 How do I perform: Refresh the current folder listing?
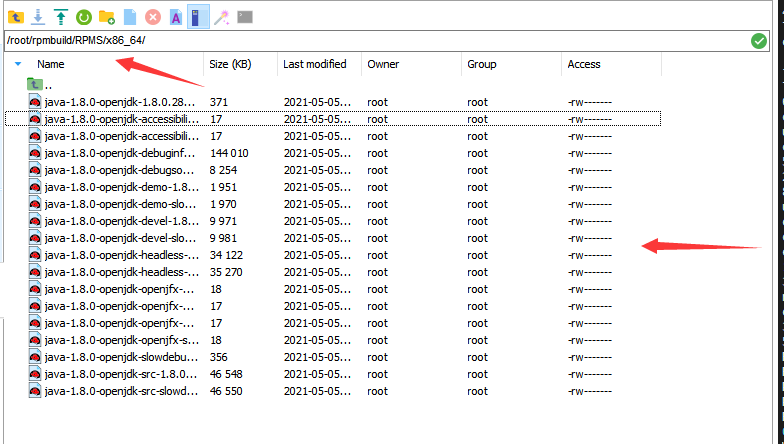84,17
